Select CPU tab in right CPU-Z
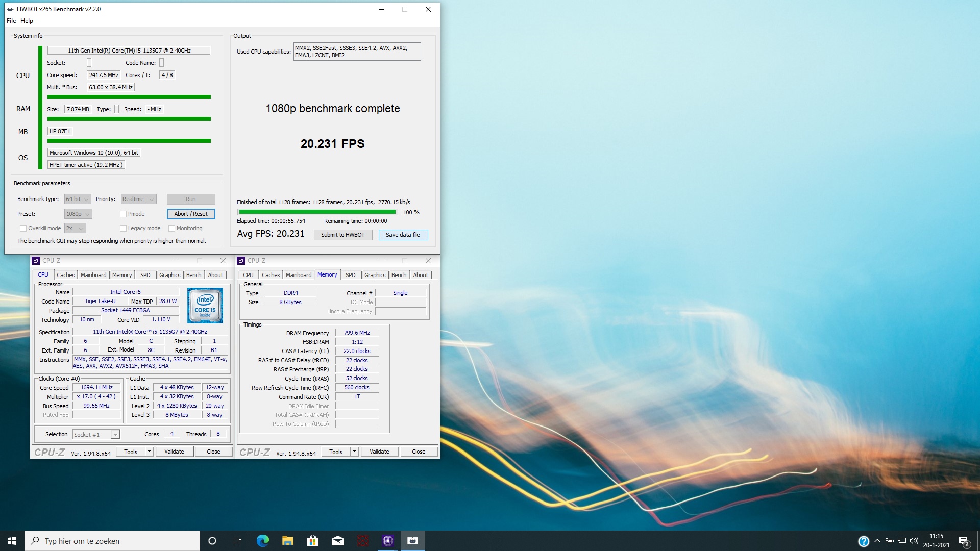 coord(248,275)
